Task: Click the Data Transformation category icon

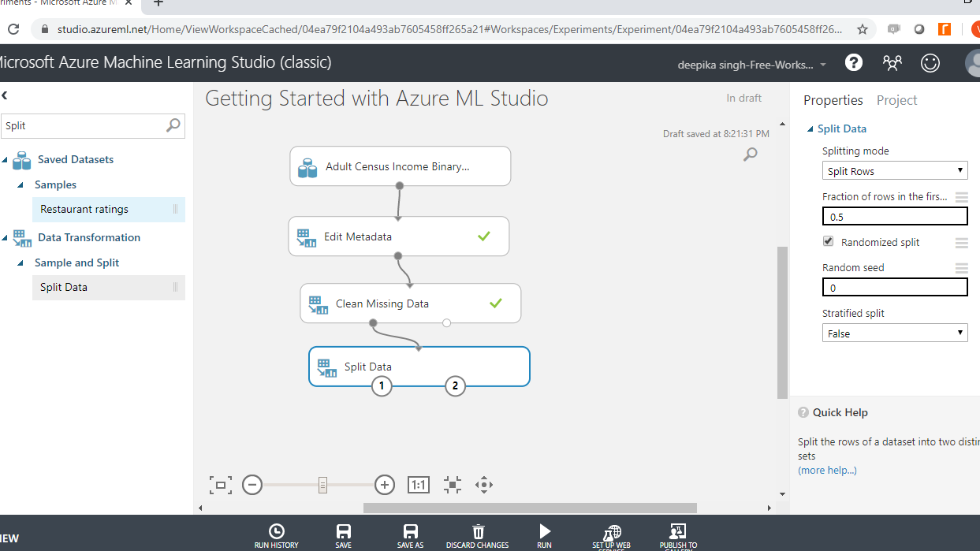Action: coord(21,238)
